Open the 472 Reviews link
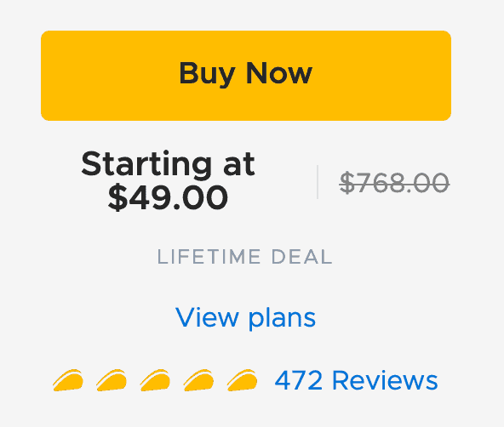Image resolution: width=504 pixels, height=427 pixels. pos(356,380)
